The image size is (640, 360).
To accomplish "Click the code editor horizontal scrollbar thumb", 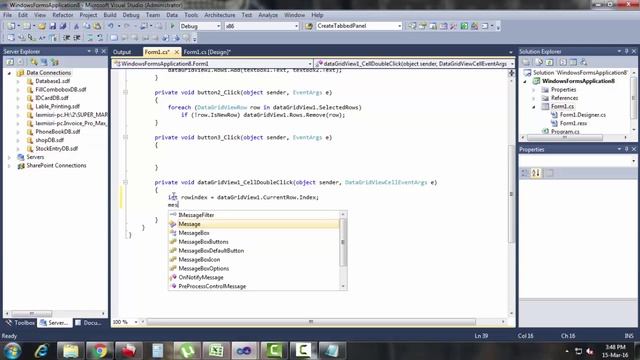I will point(311,322).
